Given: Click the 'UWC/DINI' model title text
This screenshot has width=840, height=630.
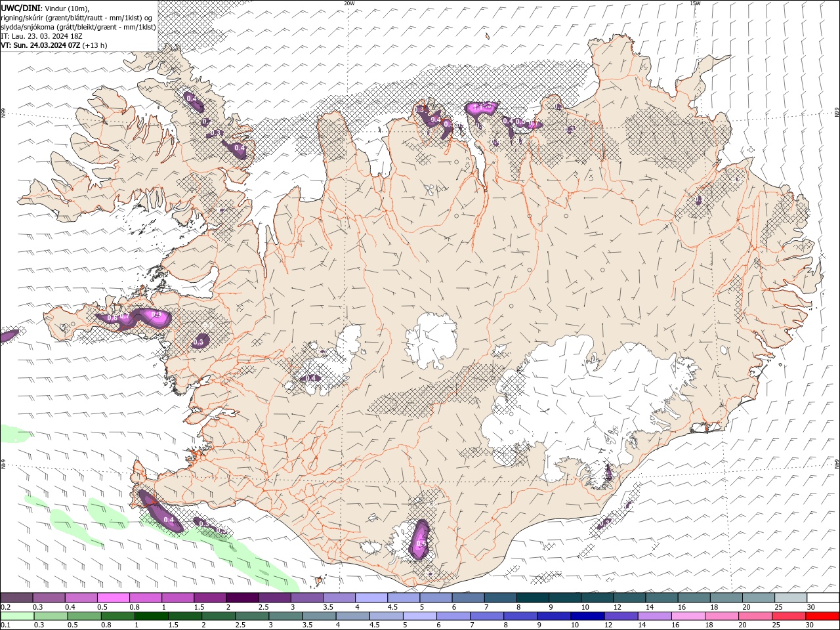Looking at the screenshot, I should coord(20,7).
